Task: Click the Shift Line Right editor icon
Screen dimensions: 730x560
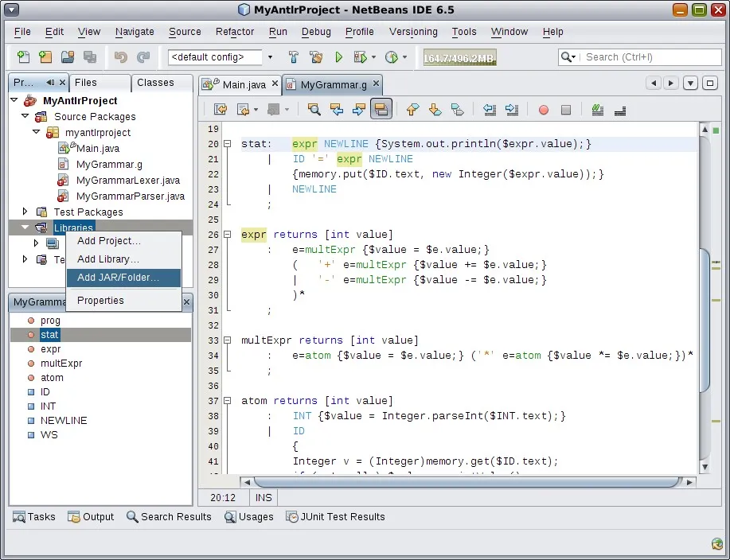Action: [x=512, y=110]
